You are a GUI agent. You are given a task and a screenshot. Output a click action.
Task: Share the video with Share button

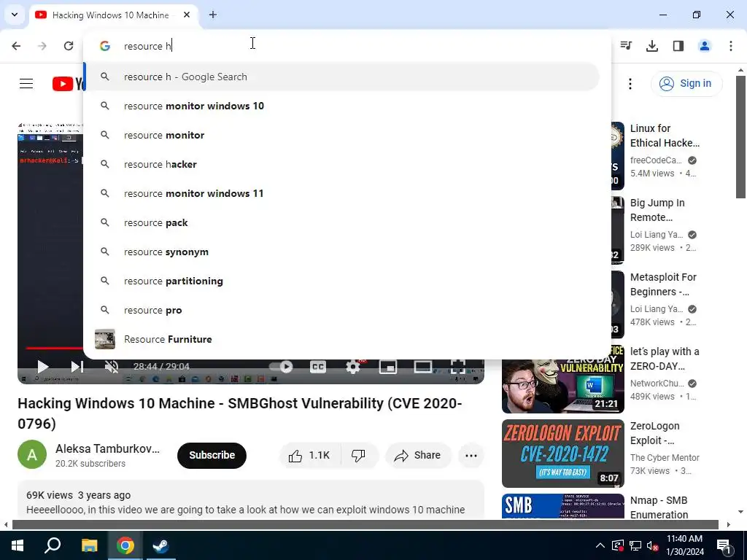[x=417, y=456]
